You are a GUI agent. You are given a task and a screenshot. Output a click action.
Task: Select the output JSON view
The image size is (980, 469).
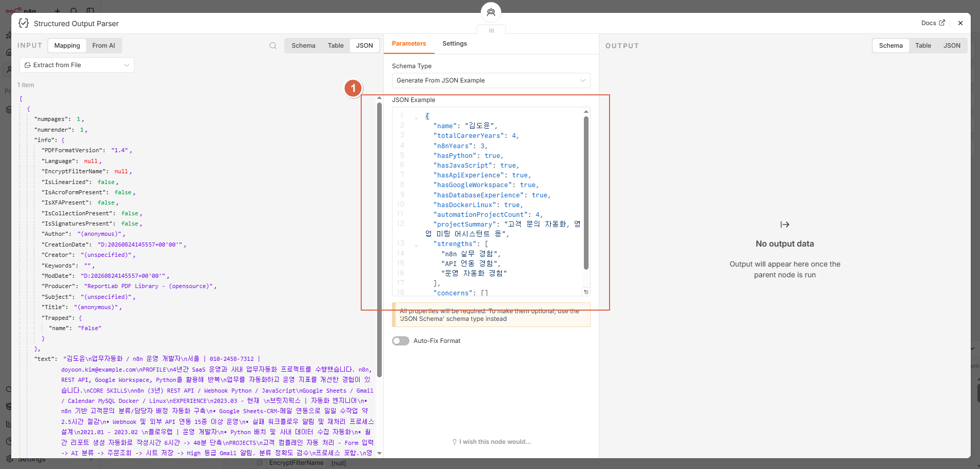point(952,46)
